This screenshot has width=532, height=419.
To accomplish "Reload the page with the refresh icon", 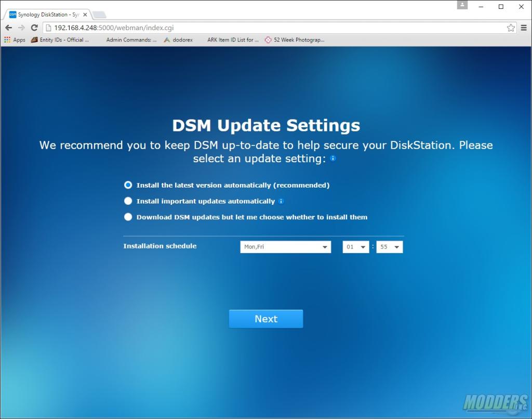I will 34,28.
